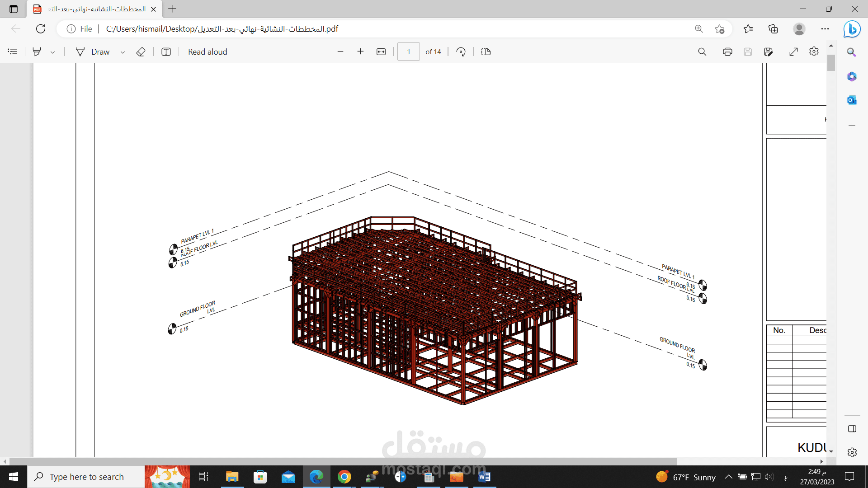Open Find in PDF search

(x=702, y=52)
